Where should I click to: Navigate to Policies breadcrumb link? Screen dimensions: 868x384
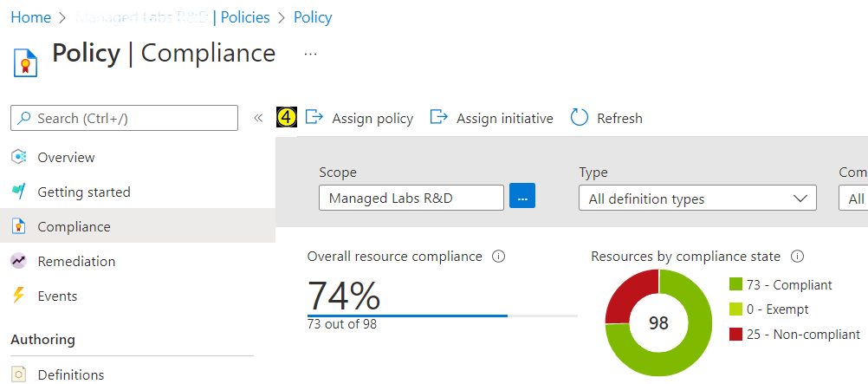pos(243,17)
